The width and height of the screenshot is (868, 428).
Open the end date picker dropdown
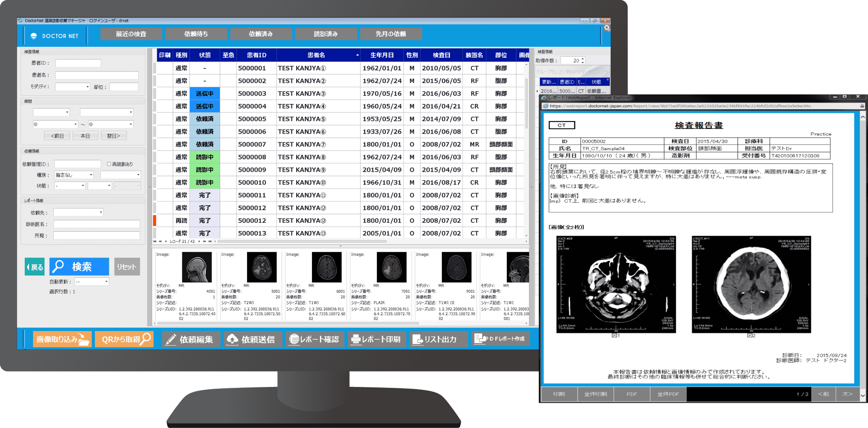[x=131, y=124]
